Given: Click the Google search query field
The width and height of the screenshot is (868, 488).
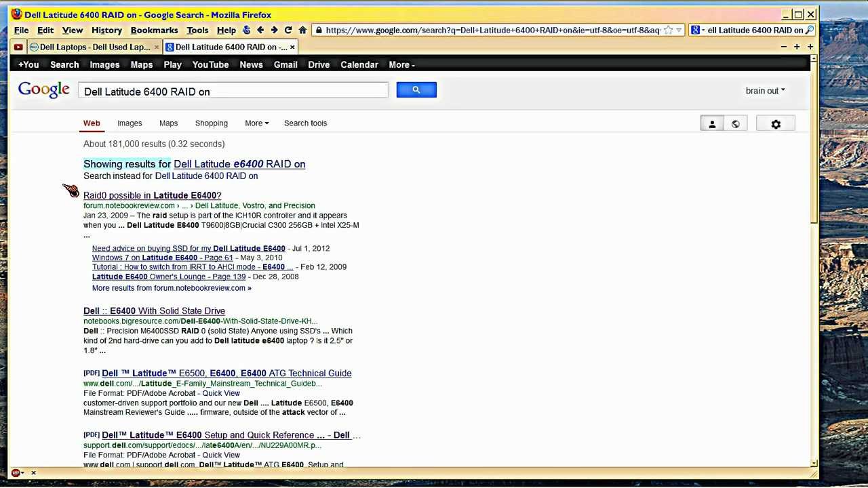Looking at the screenshot, I should (233, 91).
